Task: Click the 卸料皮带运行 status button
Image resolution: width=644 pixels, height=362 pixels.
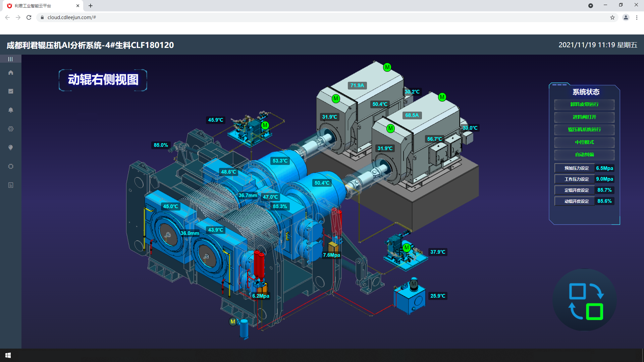Action: coord(584,105)
